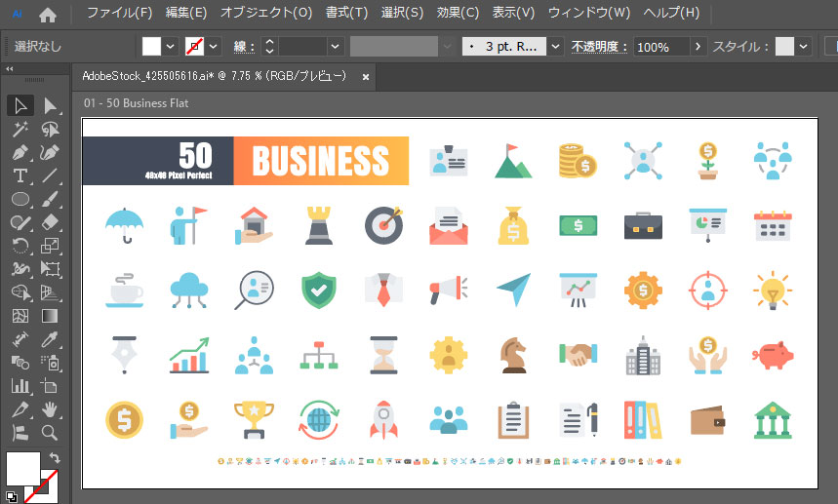Image resolution: width=838 pixels, height=504 pixels.
Task: Open the fill color dropdown in control bar
Action: coord(171,47)
